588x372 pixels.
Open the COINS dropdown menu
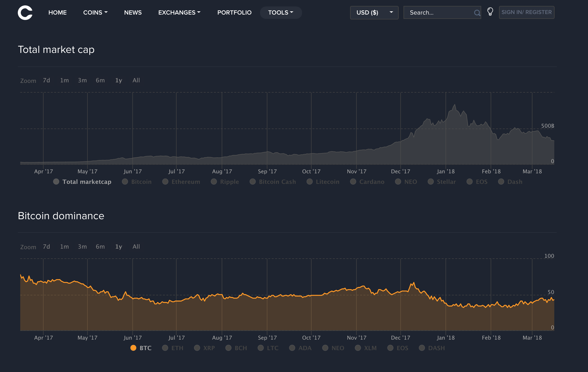tap(95, 12)
